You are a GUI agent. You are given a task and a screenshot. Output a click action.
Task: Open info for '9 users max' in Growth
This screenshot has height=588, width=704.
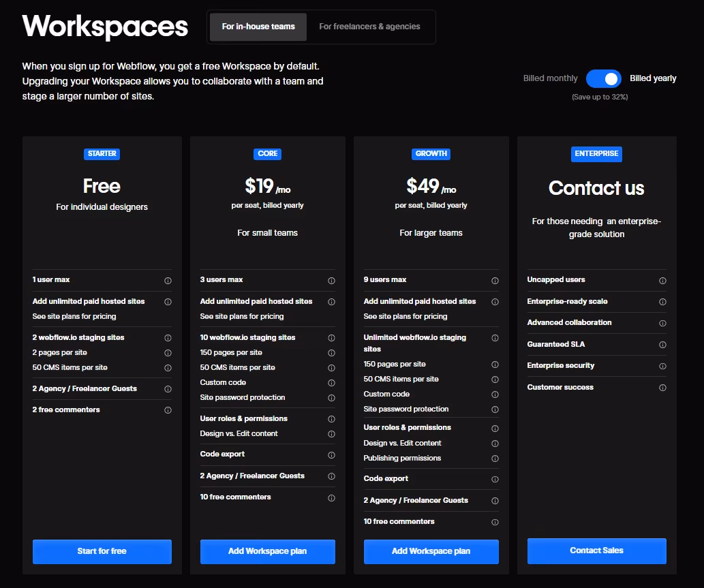pyautogui.click(x=495, y=280)
